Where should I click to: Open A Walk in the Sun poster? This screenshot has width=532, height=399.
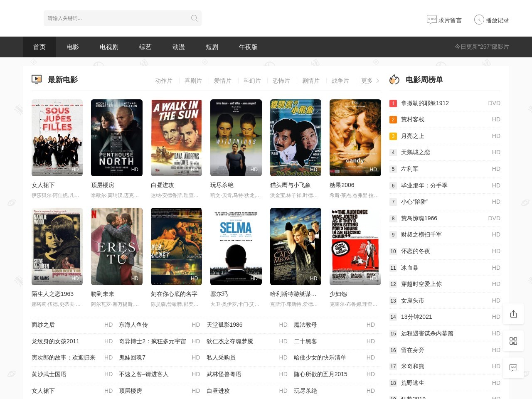click(x=176, y=138)
